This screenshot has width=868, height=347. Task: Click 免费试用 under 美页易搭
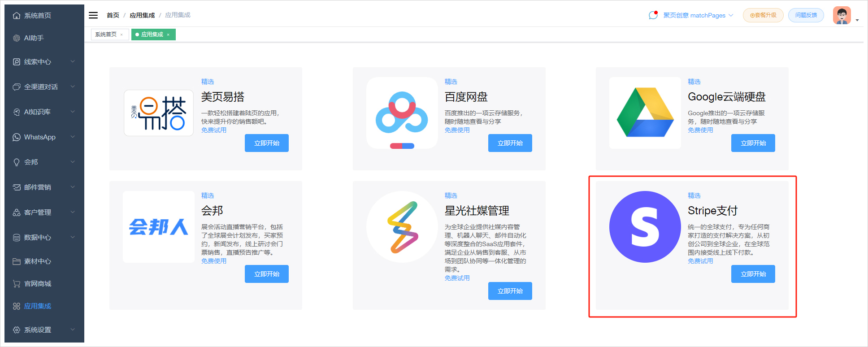[x=214, y=130]
